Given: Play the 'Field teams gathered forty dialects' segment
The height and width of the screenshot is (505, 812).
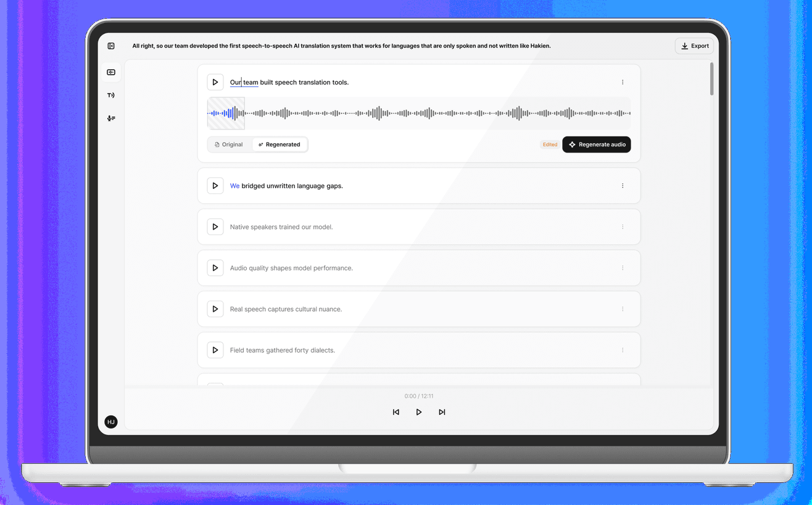Looking at the screenshot, I should coord(215,350).
